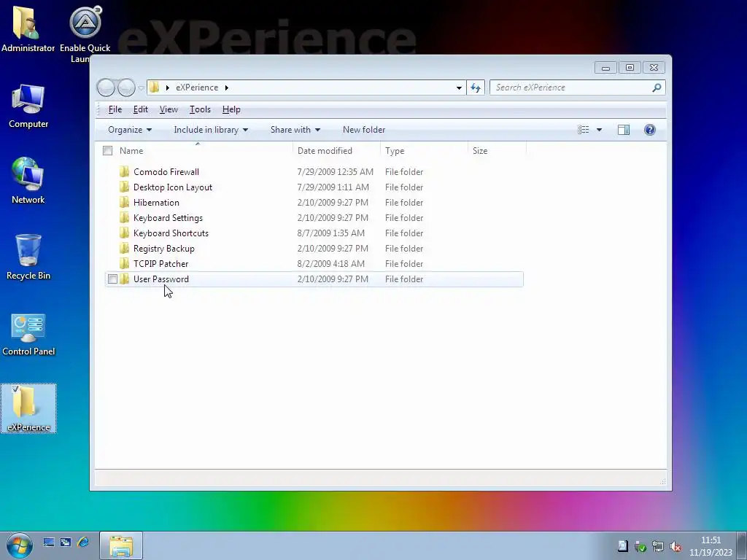Image resolution: width=747 pixels, height=560 pixels.
Task: Tick the User Password row checkbox
Action: (x=112, y=279)
